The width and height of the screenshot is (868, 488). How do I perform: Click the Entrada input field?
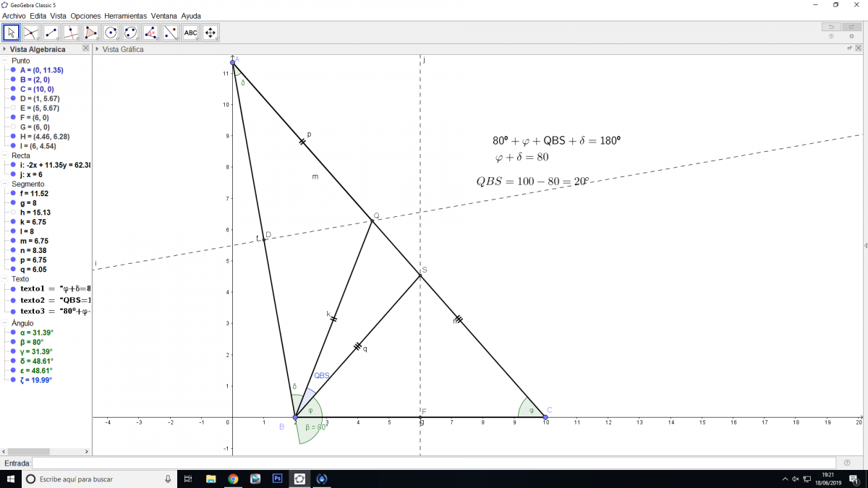pos(434,463)
